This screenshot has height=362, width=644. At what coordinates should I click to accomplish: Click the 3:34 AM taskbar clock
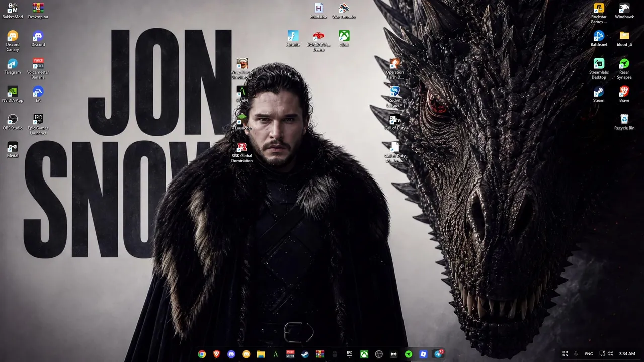(x=627, y=354)
